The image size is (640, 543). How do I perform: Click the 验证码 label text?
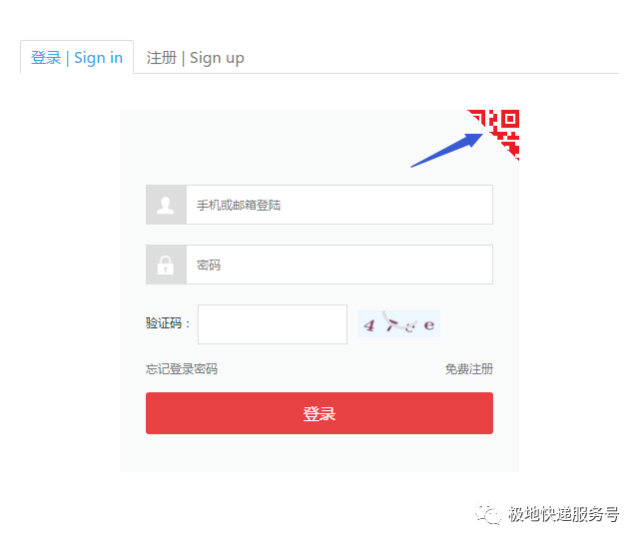[x=164, y=323]
